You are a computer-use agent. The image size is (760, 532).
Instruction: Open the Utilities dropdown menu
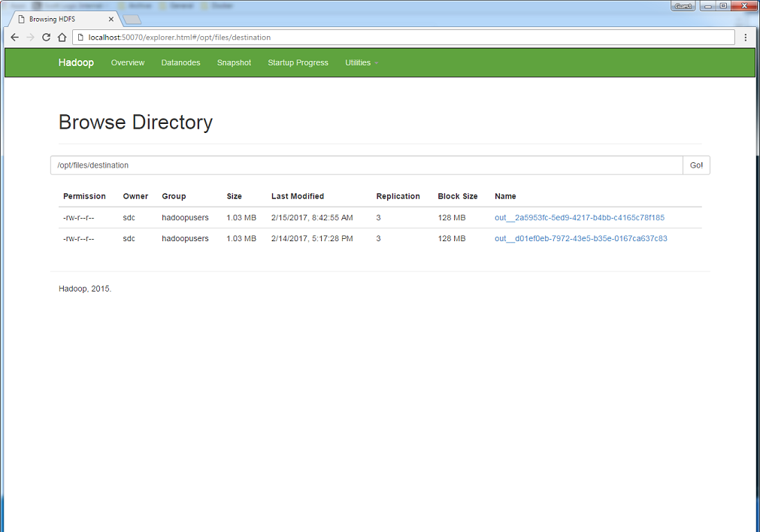pyautogui.click(x=359, y=63)
